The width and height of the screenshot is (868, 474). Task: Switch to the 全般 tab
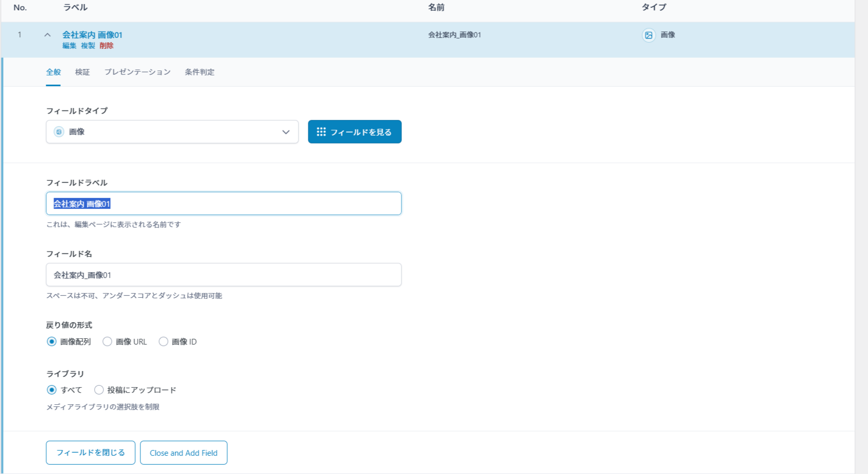click(x=54, y=72)
